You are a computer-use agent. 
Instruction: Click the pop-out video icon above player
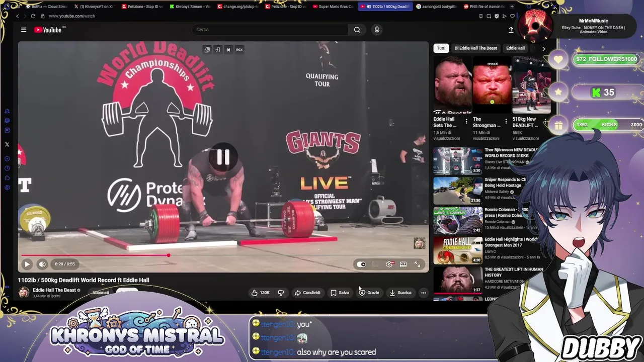point(207,49)
